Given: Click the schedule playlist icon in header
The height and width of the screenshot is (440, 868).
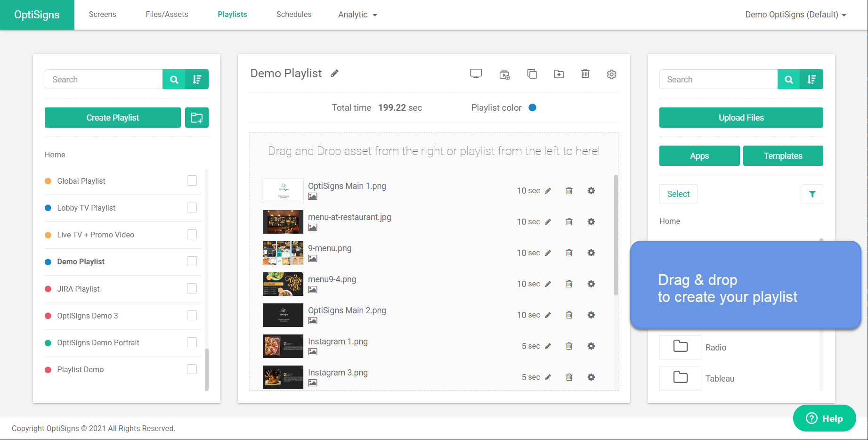Looking at the screenshot, I should click(x=504, y=74).
